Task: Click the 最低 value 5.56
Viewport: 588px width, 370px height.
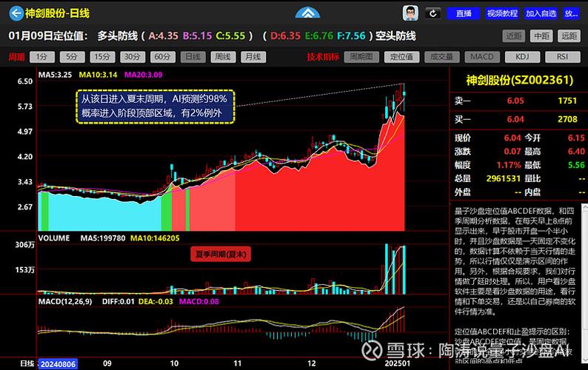Action: click(x=576, y=165)
